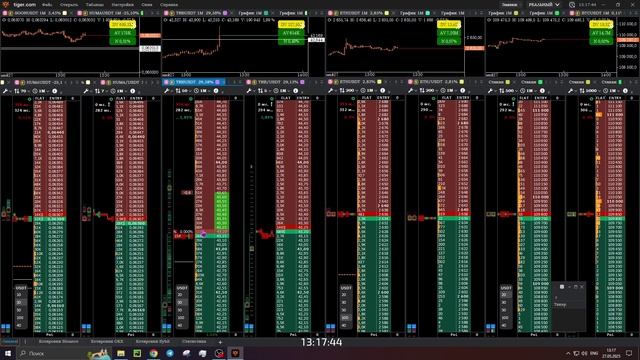Open settings wrench in ETH/USDT order book panel
This screenshot has width=640, height=360.
point(411,91)
